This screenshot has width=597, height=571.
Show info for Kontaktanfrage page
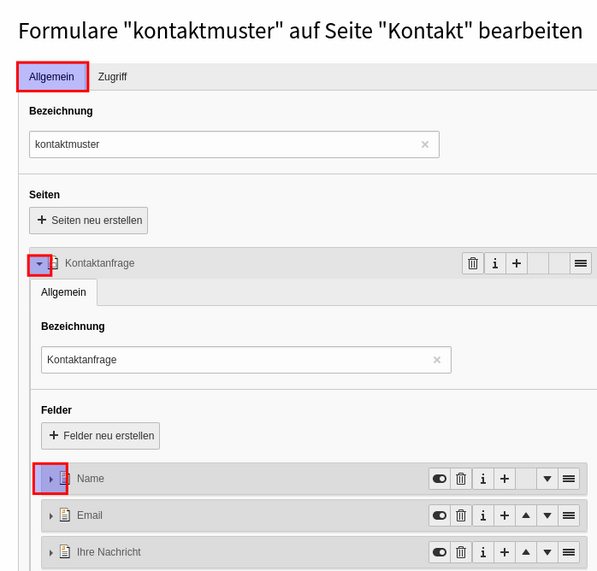(x=495, y=263)
